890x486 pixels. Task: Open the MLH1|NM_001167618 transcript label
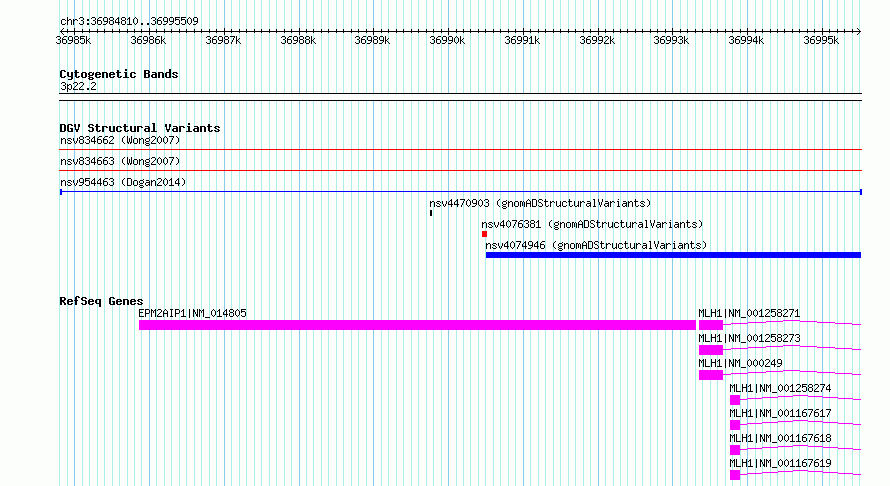(780, 438)
